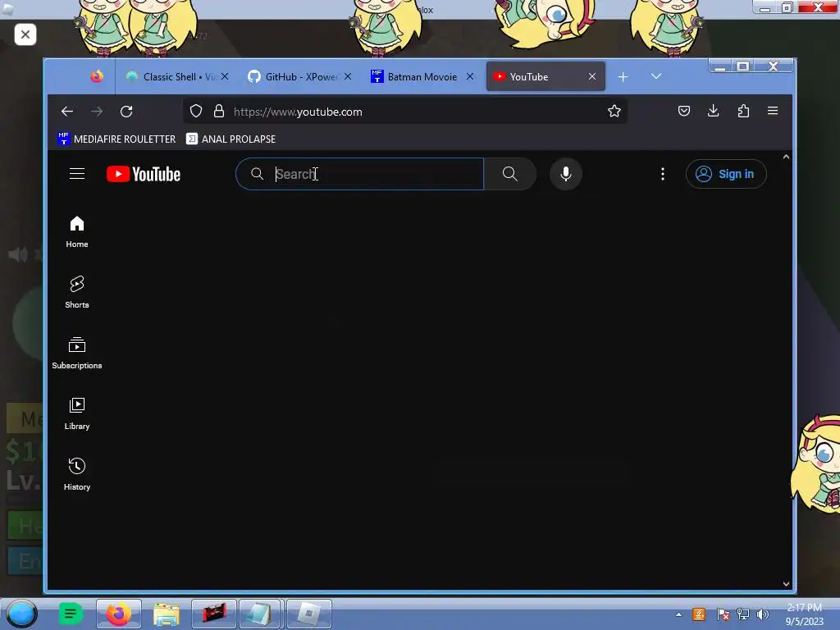Open volume control in system tray

click(762, 614)
